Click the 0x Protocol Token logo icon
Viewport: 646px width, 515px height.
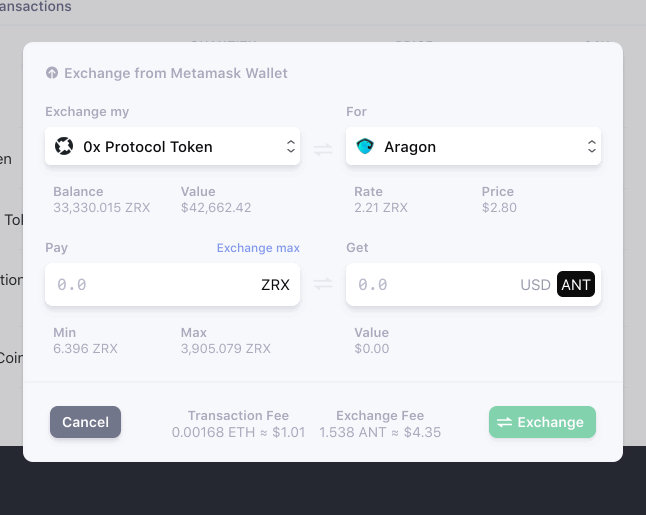pyautogui.click(x=64, y=146)
